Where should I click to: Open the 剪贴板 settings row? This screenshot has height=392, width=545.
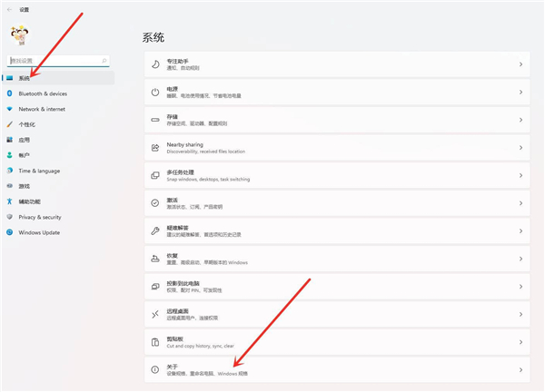coord(336,342)
